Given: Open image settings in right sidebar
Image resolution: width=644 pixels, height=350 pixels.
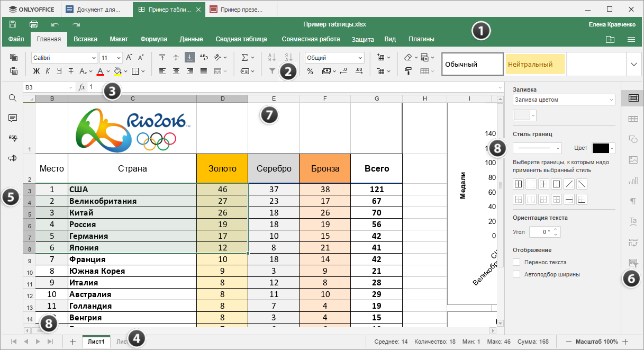Looking at the screenshot, I should point(632,159).
